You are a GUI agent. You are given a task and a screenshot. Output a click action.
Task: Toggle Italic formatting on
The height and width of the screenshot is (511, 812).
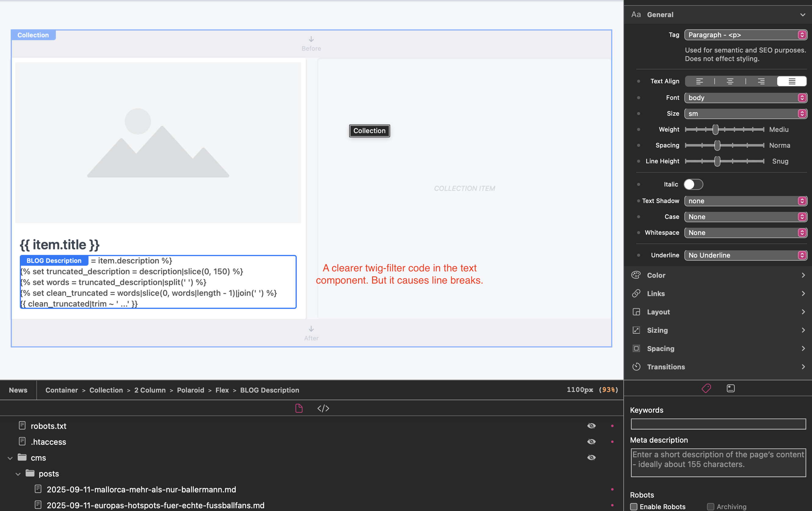[x=693, y=184]
